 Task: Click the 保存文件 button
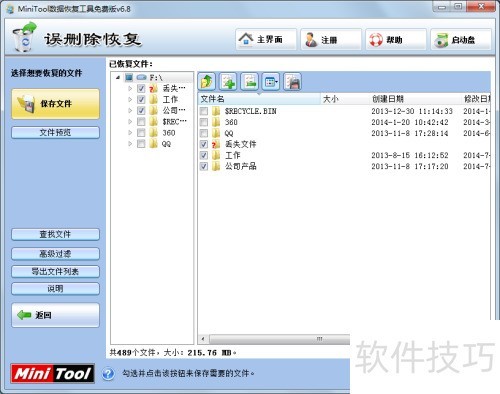tap(55, 104)
